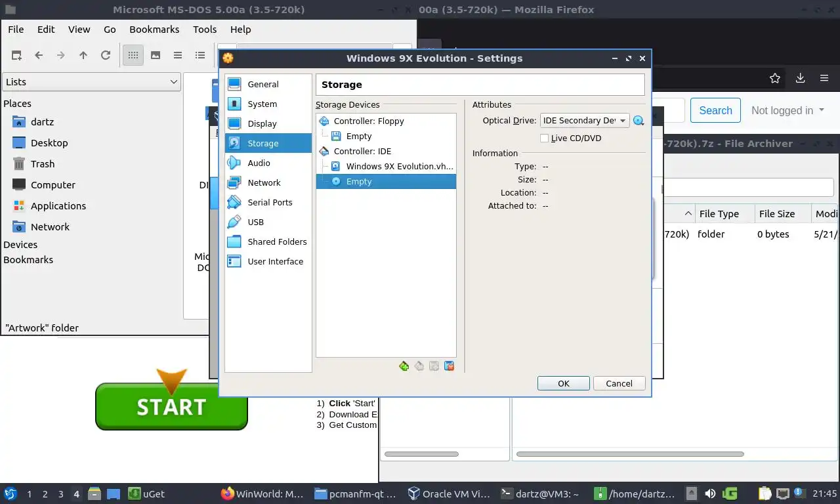Screen dimensions: 840x504
Task: Open the Help menu in file manager
Action: [x=240, y=29]
